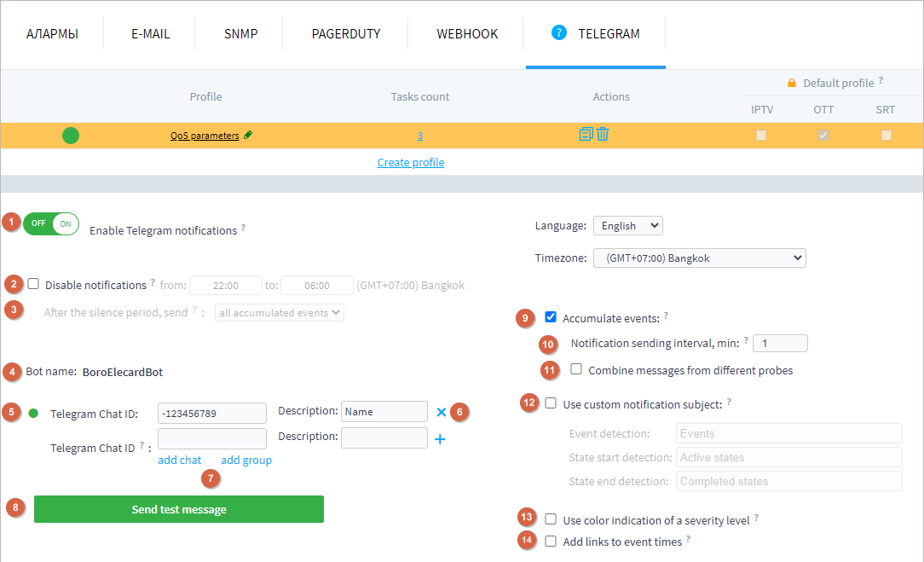This screenshot has width=924, height=562.
Task: Open the Language dropdown
Action: 627,226
